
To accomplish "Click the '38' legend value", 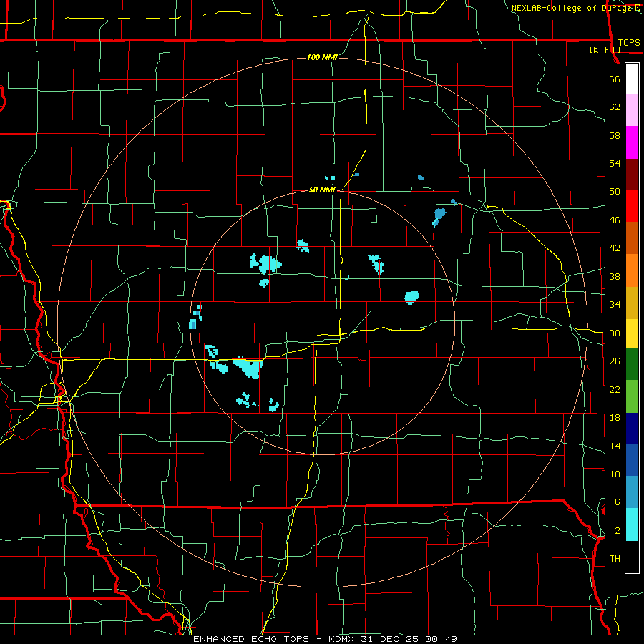I will click(615, 276).
